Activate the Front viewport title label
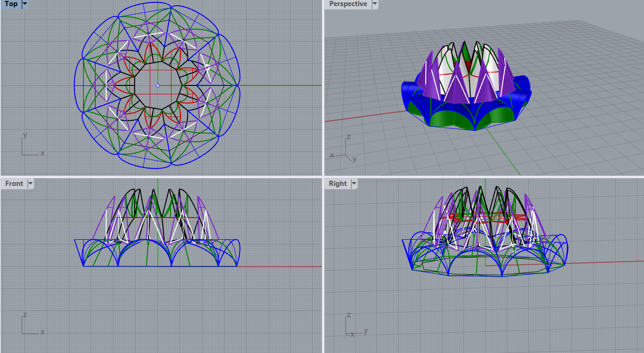 pyautogui.click(x=14, y=184)
